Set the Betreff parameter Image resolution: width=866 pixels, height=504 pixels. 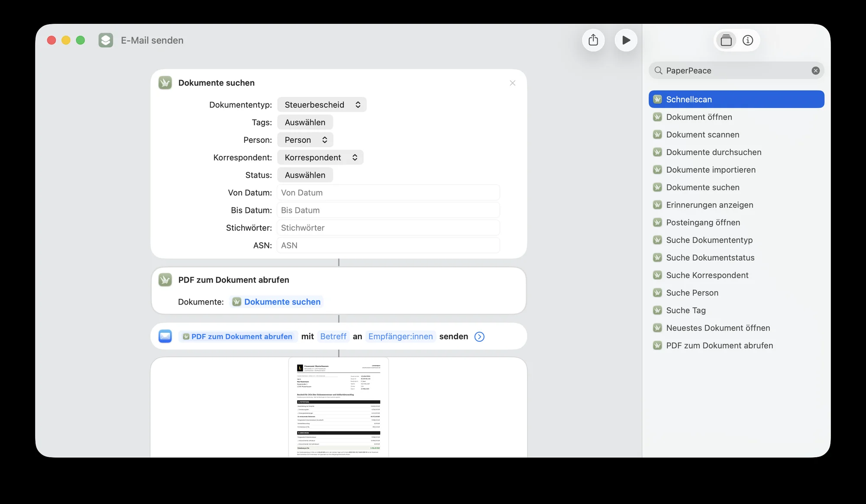333,337
